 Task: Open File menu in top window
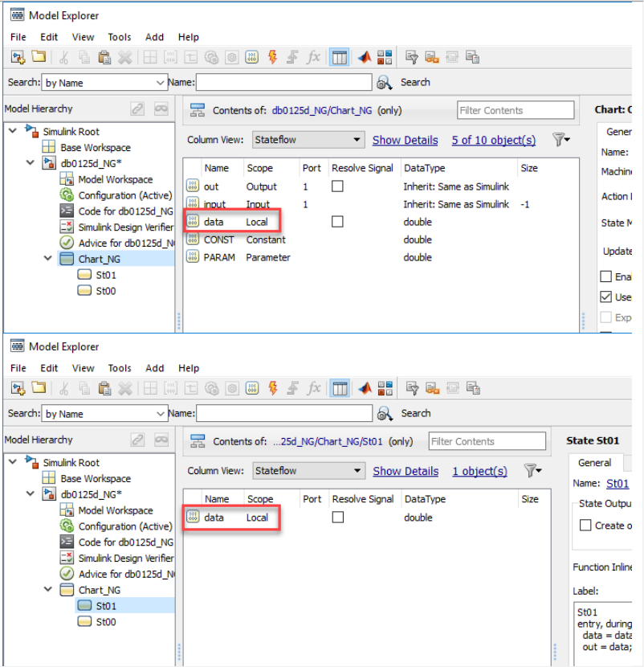click(18, 37)
